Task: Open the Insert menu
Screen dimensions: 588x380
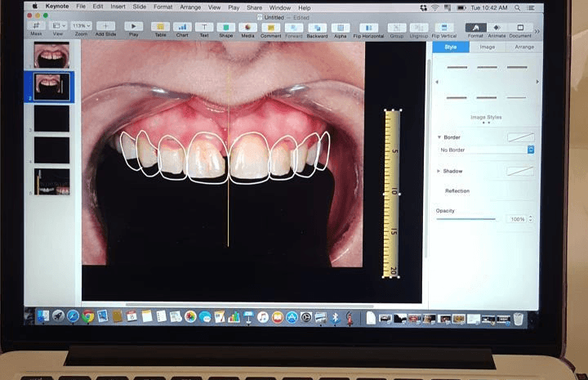Action: (x=118, y=7)
